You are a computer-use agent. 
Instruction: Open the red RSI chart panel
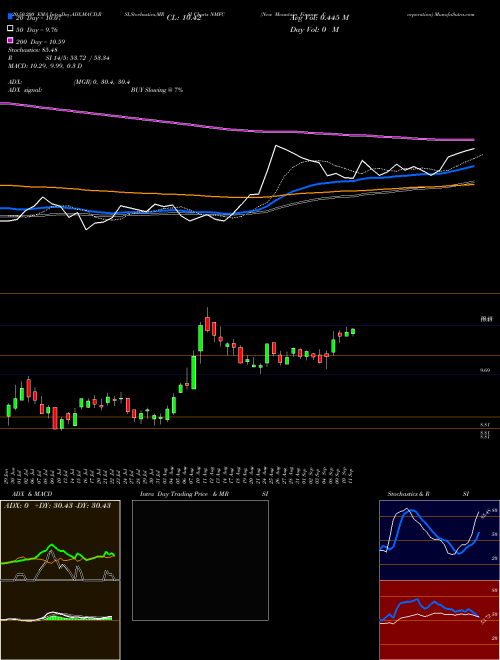pyautogui.click(x=439, y=620)
